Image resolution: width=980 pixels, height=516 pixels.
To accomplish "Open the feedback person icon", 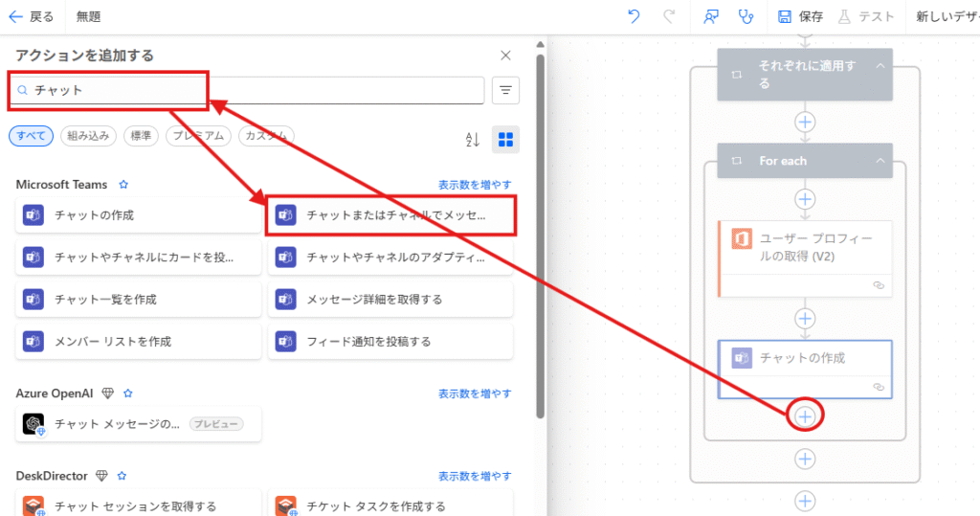I will [711, 17].
